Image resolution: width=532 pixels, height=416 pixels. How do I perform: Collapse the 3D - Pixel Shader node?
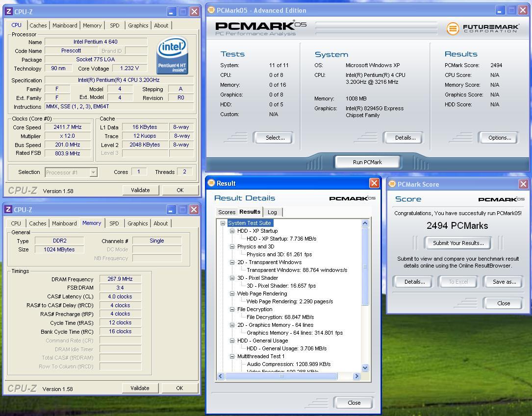point(232,278)
